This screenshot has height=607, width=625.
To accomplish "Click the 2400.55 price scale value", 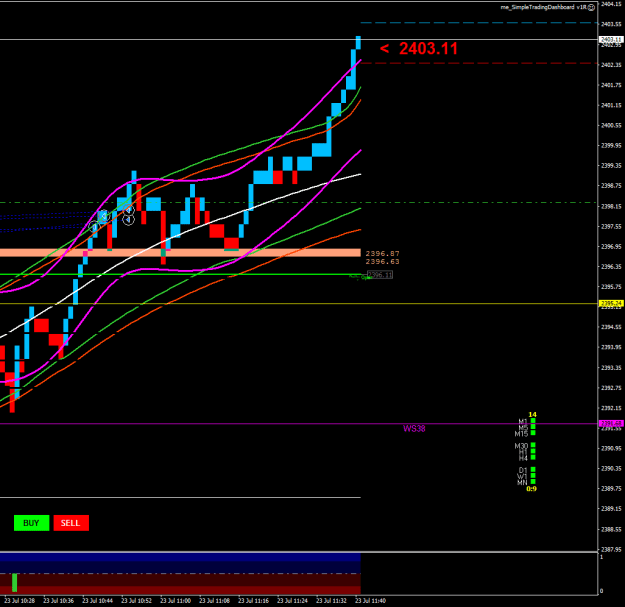I will [611, 125].
